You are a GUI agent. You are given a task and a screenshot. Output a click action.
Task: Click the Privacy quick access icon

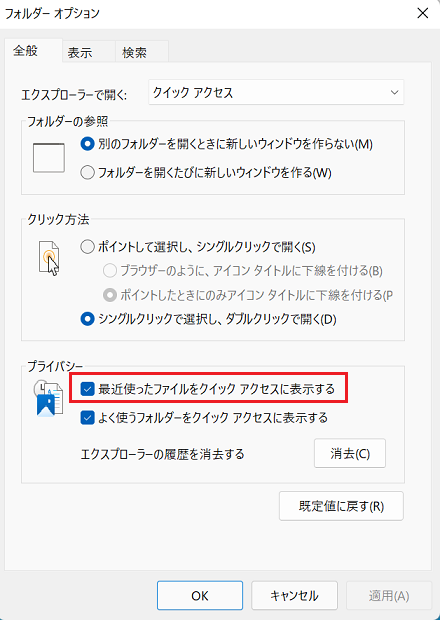[x=48, y=398]
